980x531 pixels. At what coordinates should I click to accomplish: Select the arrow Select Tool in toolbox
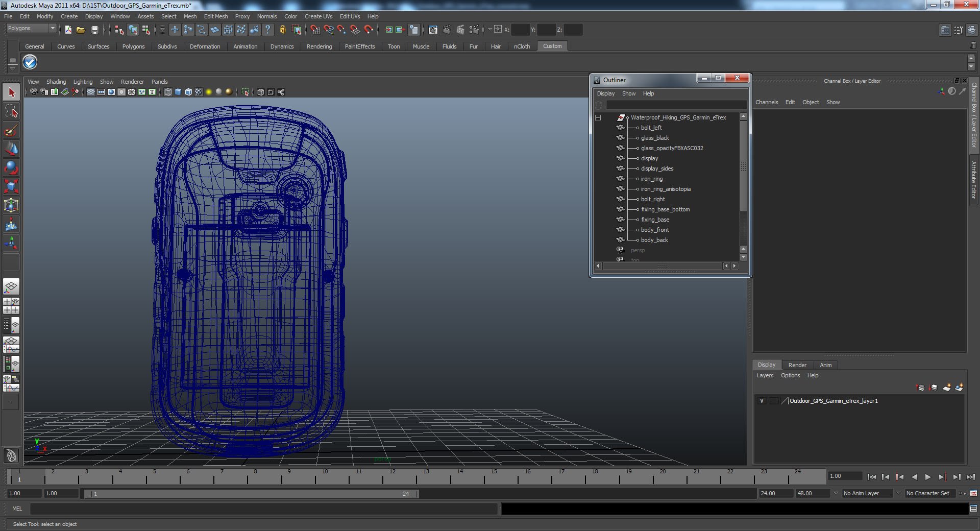pyautogui.click(x=11, y=92)
